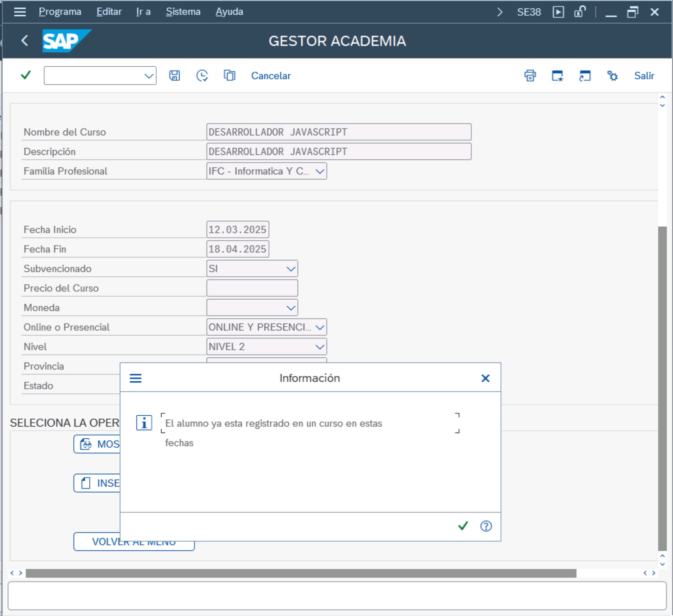The image size is (673, 616).
Task: Click the Precio del Curso field
Action: click(x=252, y=288)
